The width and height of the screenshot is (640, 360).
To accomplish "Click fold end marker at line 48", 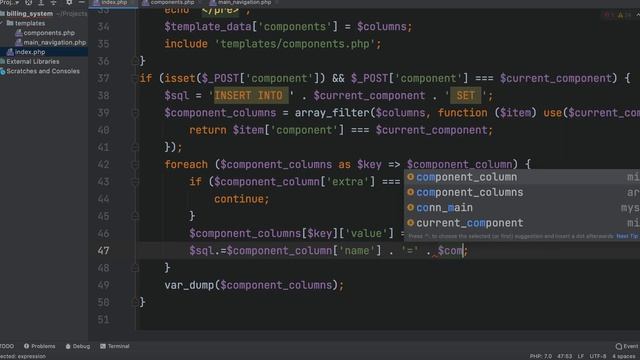I will click(x=135, y=268).
